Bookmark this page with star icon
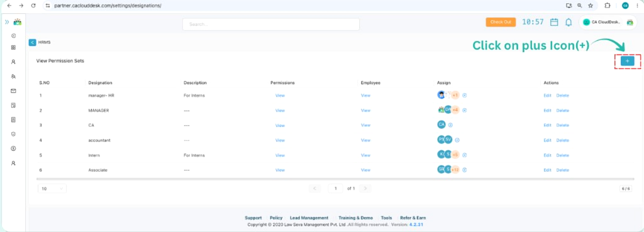644x232 pixels. click(x=591, y=6)
